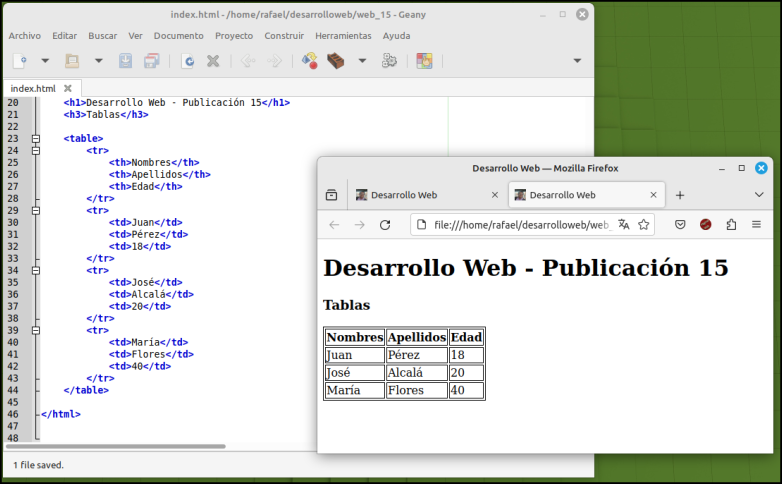Open the Herramientas menu
Screen dimensions: 782x484
point(343,36)
